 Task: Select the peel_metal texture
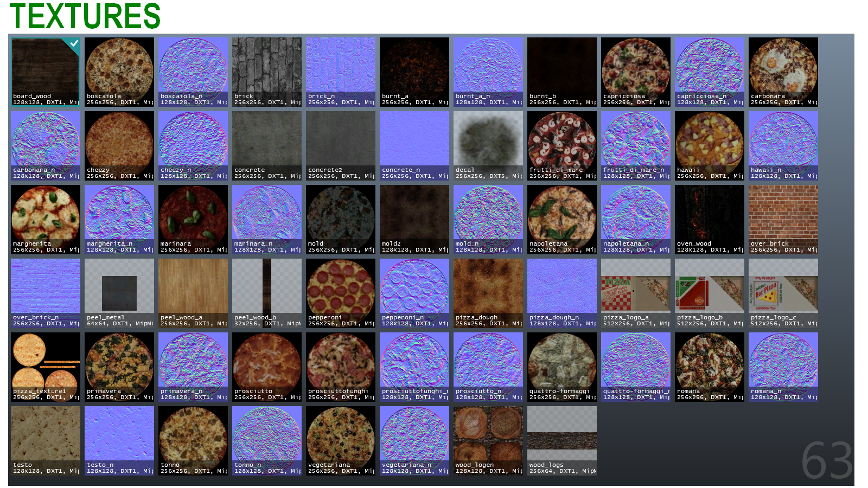tap(119, 293)
